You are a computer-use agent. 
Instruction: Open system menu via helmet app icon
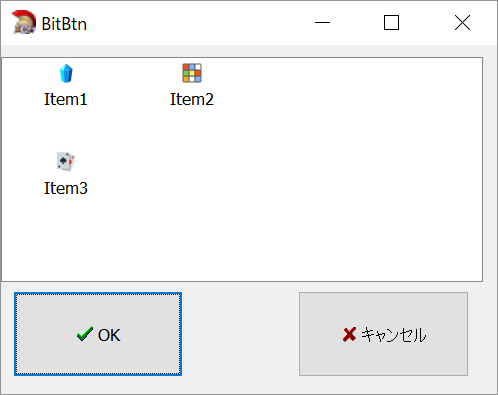click(x=23, y=22)
